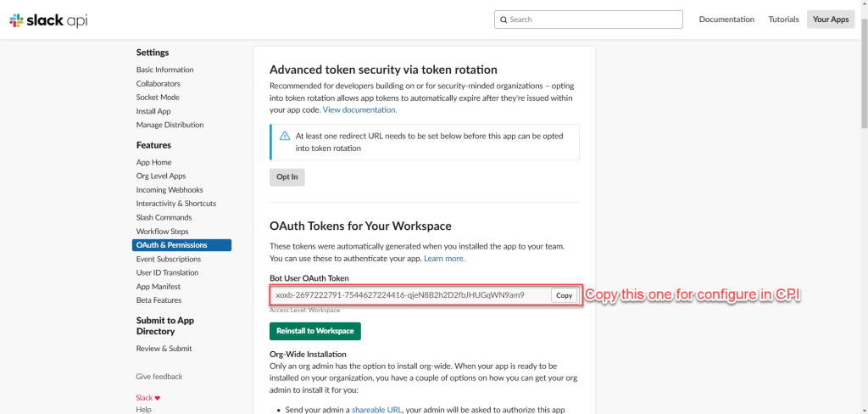Open the Documentation menu item
868x414 pixels.
tap(726, 20)
